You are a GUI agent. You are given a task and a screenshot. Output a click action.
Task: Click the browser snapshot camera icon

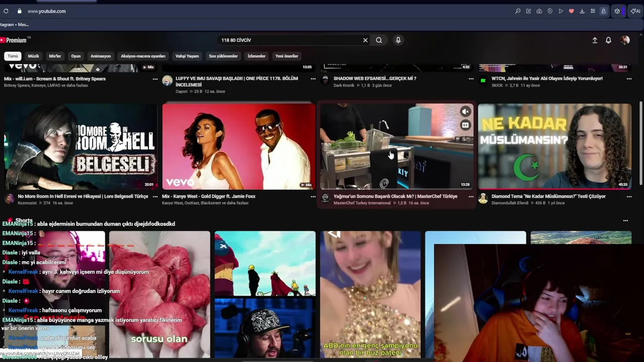pyautogui.click(x=539, y=11)
